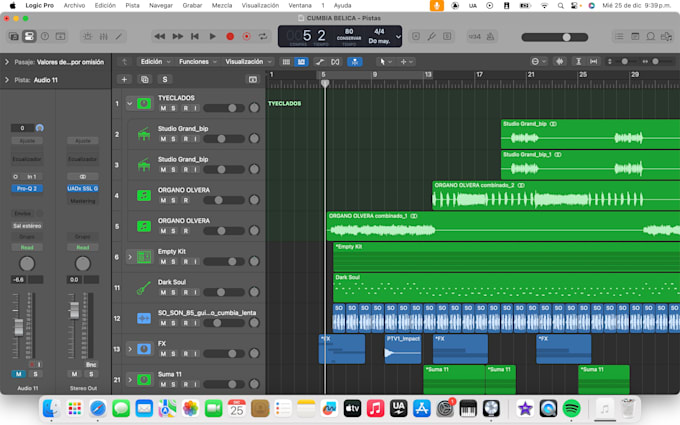Click the Bnc button on Stereo Out strip
Viewport: 680px width, 425px height.
(91, 364)
